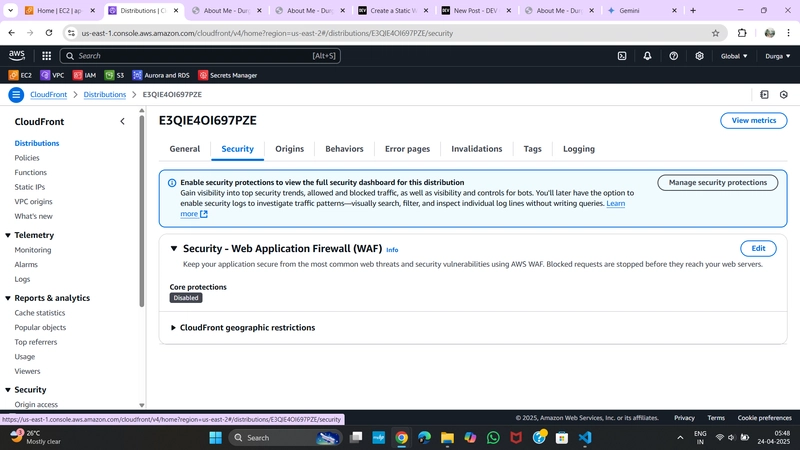
Task: Collapse the Telemetry sidebar group
Action: [x=8, y=235]
